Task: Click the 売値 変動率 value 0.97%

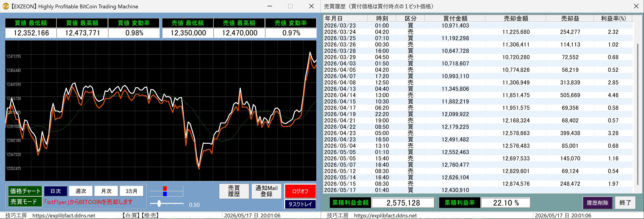Action: pyautogui.click(x=291, y=33)
